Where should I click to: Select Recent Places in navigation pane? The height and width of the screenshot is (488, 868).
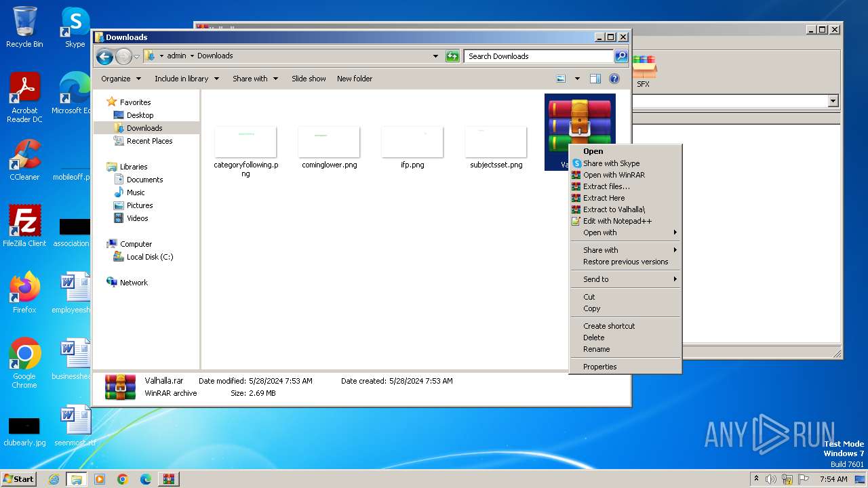[x=149, y=141]
